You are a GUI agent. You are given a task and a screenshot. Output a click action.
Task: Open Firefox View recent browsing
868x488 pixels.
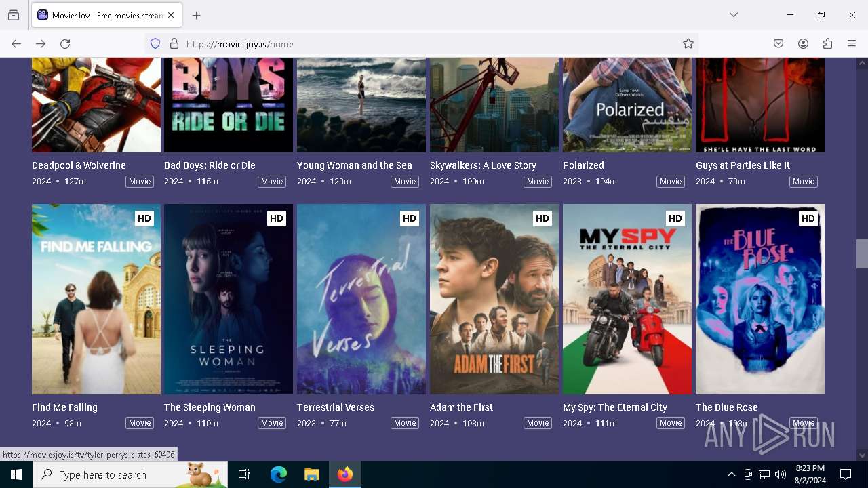pyautogui.click(x=14, y=15)
